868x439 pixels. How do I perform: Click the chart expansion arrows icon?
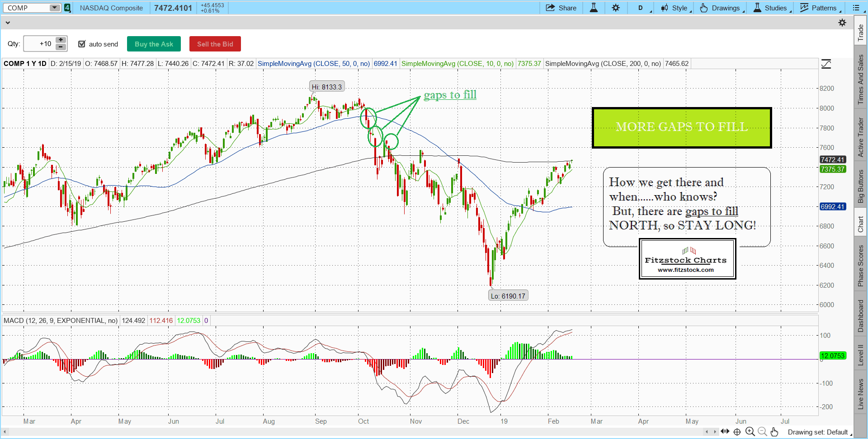click(725, 432)
